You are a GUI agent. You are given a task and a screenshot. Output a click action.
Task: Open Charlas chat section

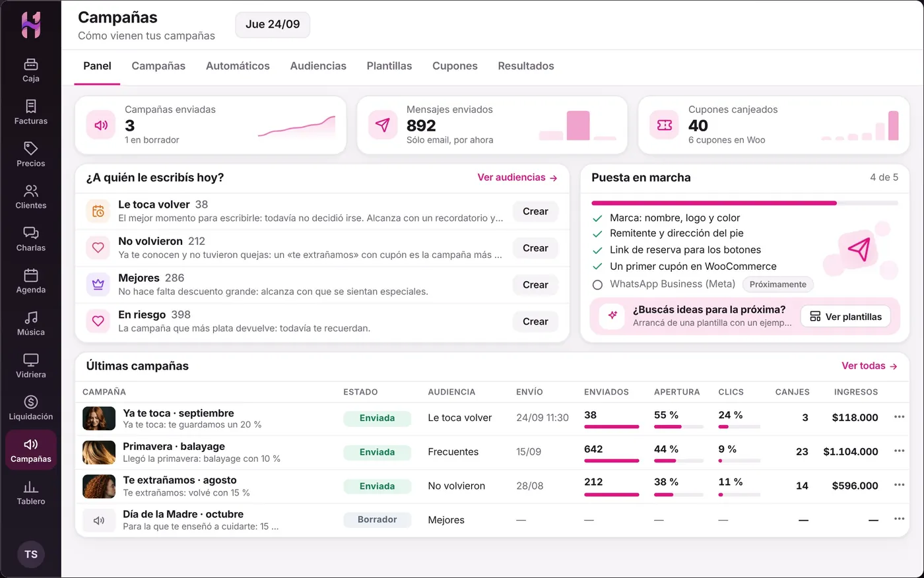click(31, 240)
